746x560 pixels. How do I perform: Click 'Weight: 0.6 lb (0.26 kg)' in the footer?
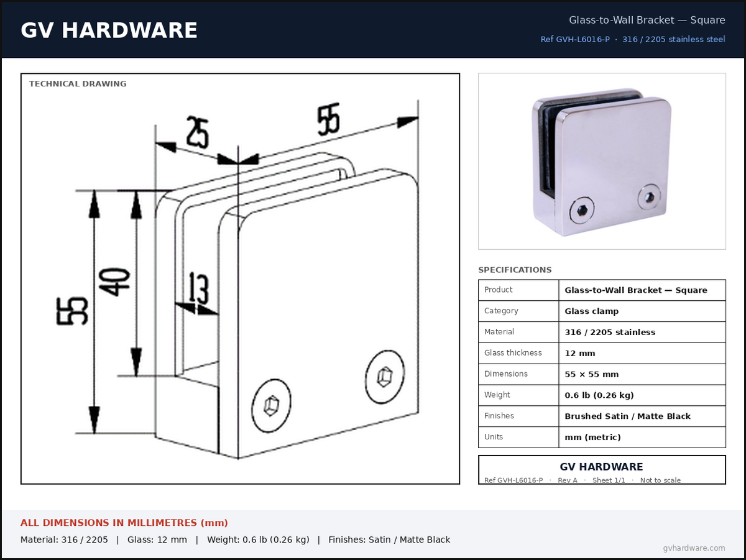(x=258, y=539)
